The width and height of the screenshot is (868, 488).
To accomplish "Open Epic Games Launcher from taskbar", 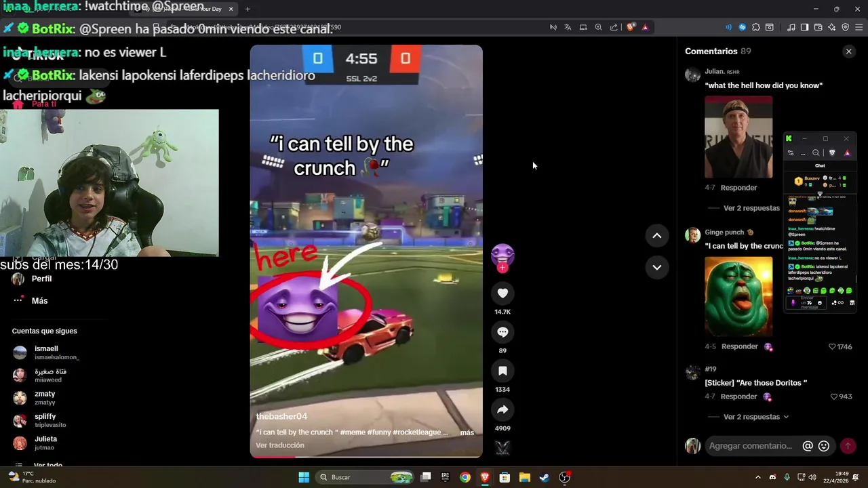I will pos(446,477).
